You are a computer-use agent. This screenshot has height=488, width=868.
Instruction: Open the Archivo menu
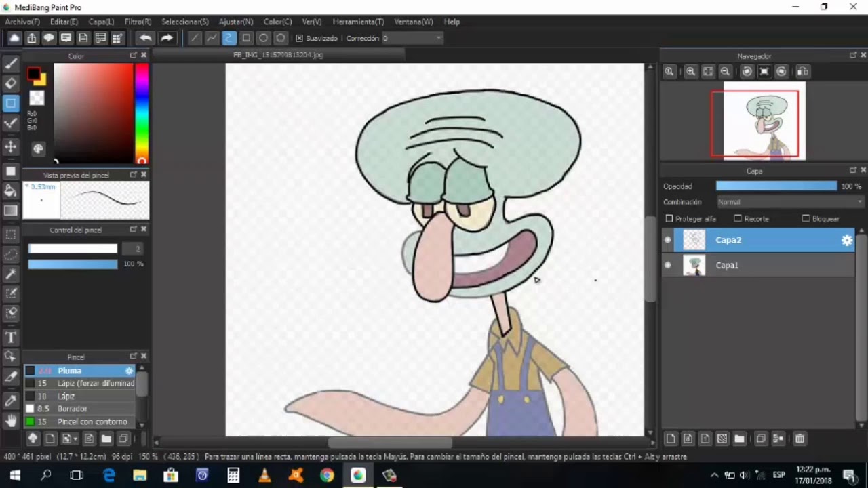pos(22,22)
